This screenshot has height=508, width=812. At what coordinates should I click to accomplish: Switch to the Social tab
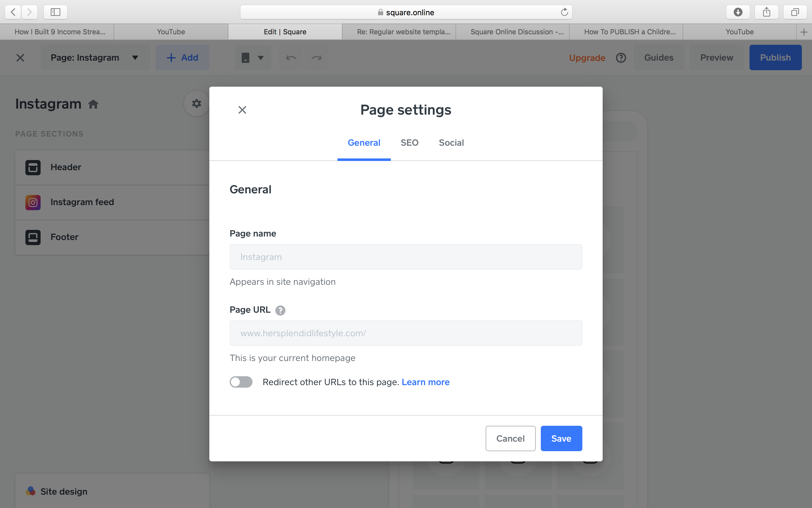[451, 143]
